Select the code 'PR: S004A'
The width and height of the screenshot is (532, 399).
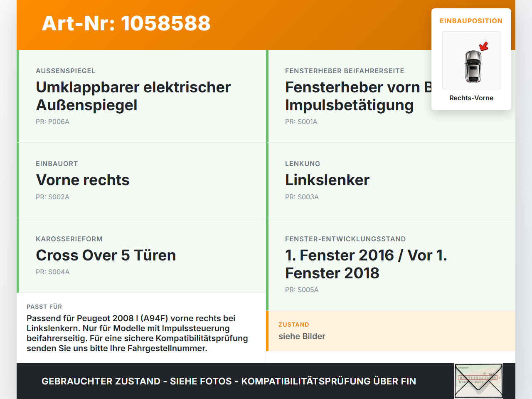click(x=52, y=272)
